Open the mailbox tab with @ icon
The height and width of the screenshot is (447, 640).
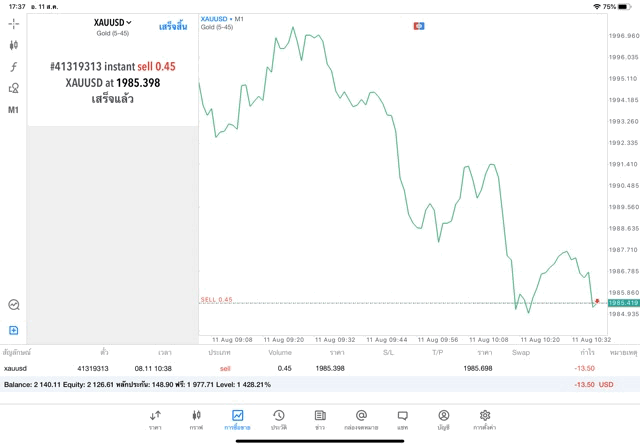pos(361,420)
